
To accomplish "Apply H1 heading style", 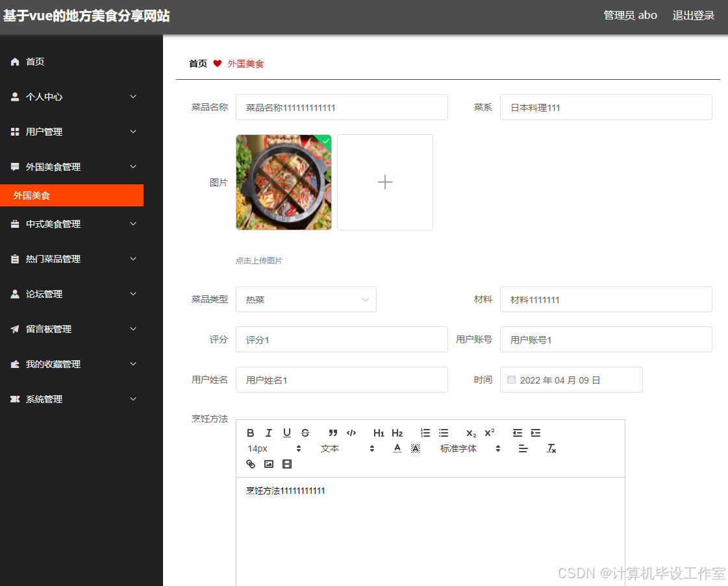I will coord(379,433).
